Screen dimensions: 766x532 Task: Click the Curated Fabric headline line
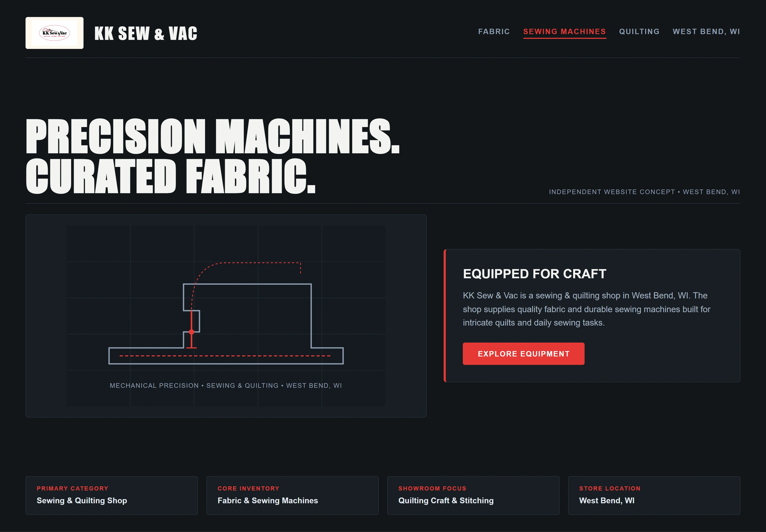170,176
